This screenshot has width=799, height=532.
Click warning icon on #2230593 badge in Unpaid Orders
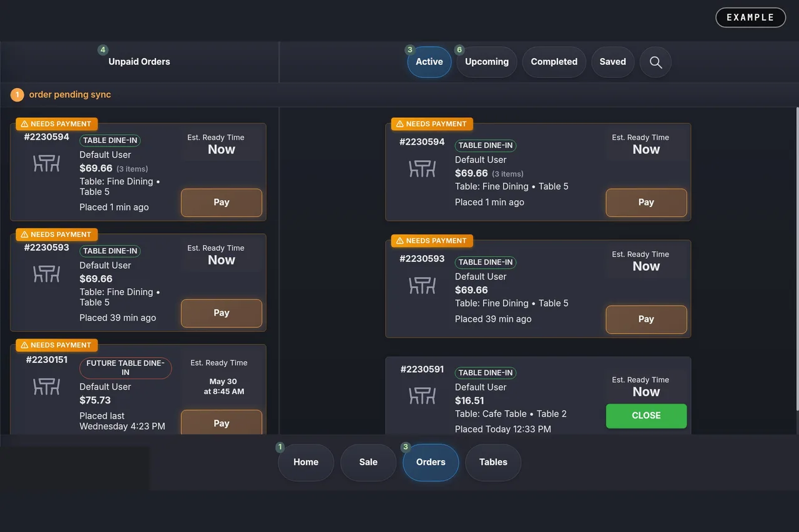tap(24, 235)
